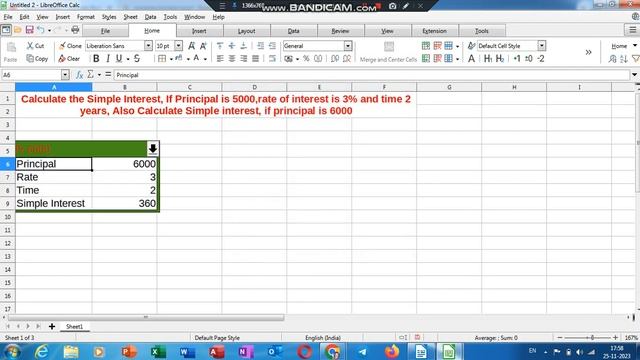Decrease font size icon
The width and height of the screenshot is (640, 360).
pyautogui.click(x=203, y=46)
